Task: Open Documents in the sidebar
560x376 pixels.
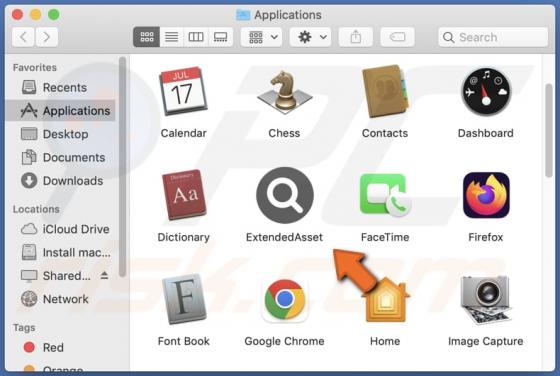Action: pyautogui.click(x=61, y=157)
